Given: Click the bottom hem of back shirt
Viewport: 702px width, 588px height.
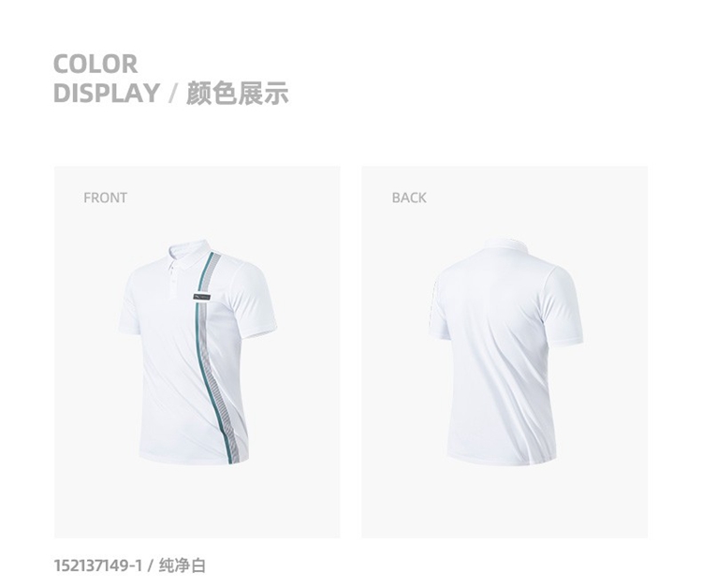Looking at the screenshot, I should [502, 460].
